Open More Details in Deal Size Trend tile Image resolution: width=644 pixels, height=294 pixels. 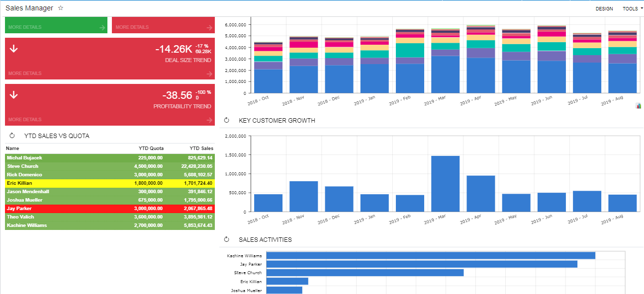click(25, 73)
